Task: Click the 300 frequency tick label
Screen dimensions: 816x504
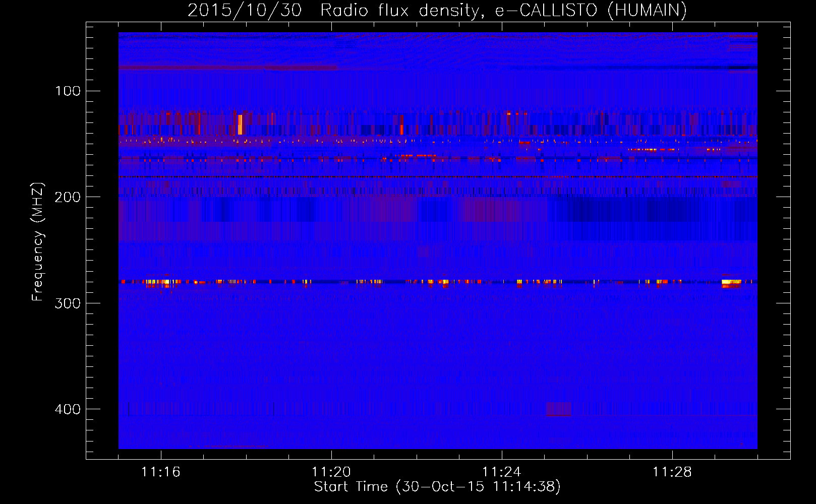Action: (68, 303)
